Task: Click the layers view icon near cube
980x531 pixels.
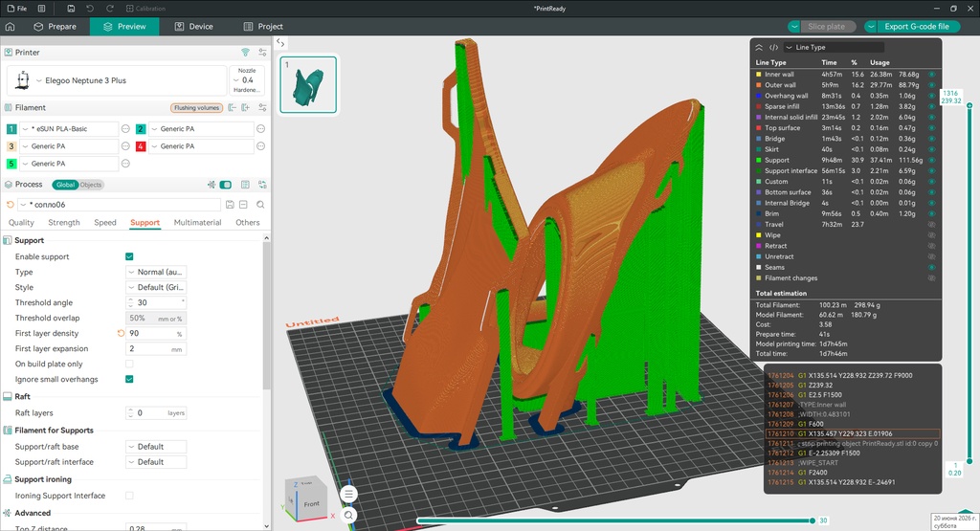Action: coord(348,494)
